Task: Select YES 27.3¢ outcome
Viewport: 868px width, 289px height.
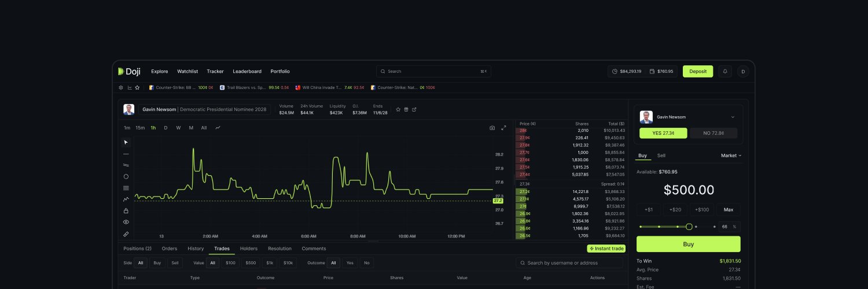Action: click(x=663, y=133)
